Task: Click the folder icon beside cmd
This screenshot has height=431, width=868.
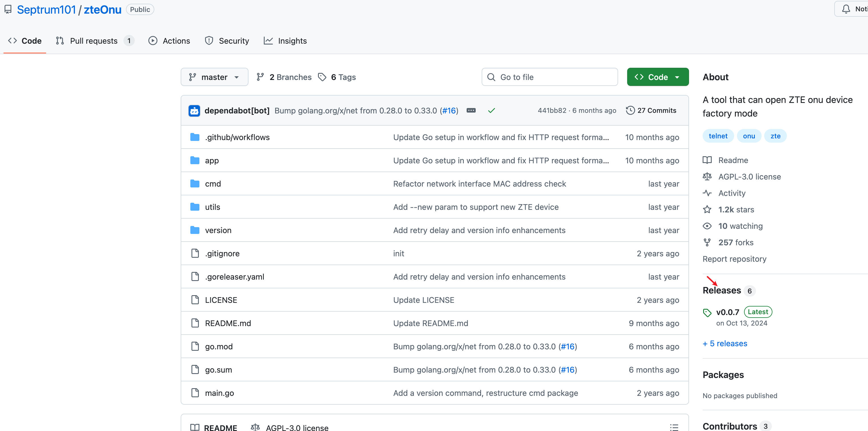Action: [x=195, y=183]
